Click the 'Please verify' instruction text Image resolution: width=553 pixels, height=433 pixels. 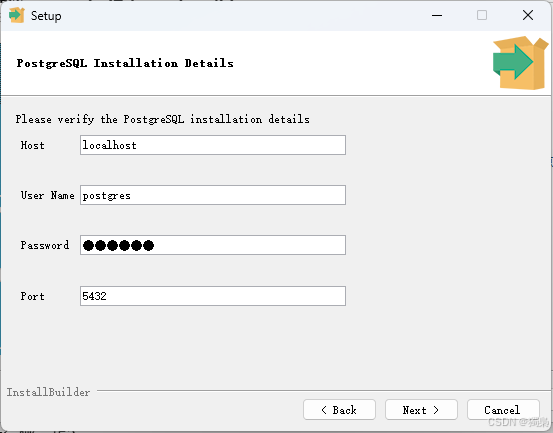click(163, 119)
